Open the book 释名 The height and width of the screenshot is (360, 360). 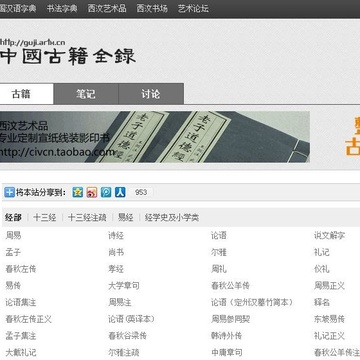tap(322, 302)
